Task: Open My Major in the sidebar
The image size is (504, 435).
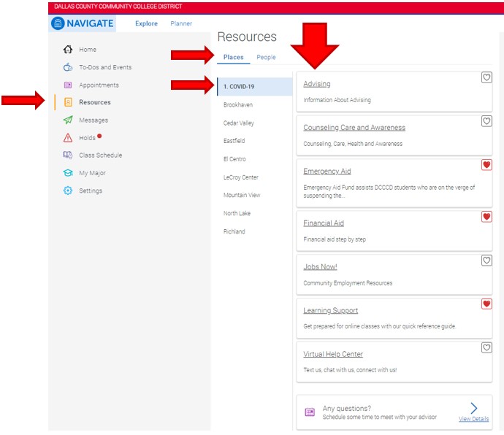Action: (92, 173)
